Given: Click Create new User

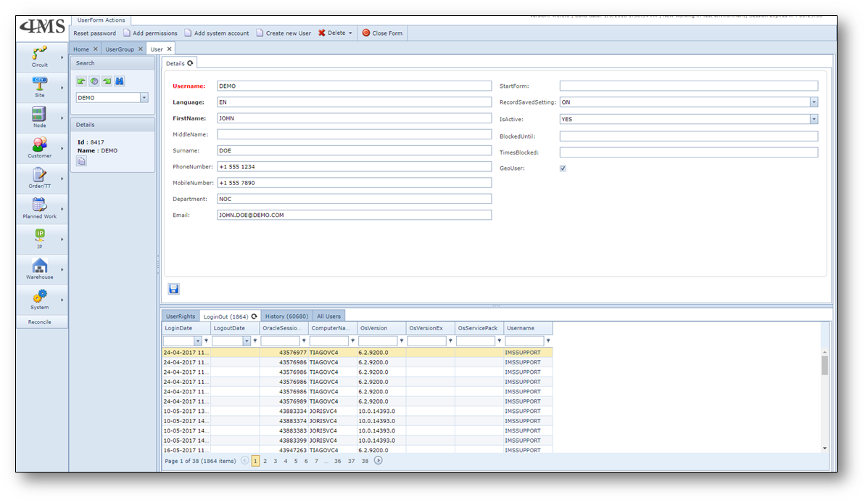Looking at the screenshot, I should (x=284, y=33).
